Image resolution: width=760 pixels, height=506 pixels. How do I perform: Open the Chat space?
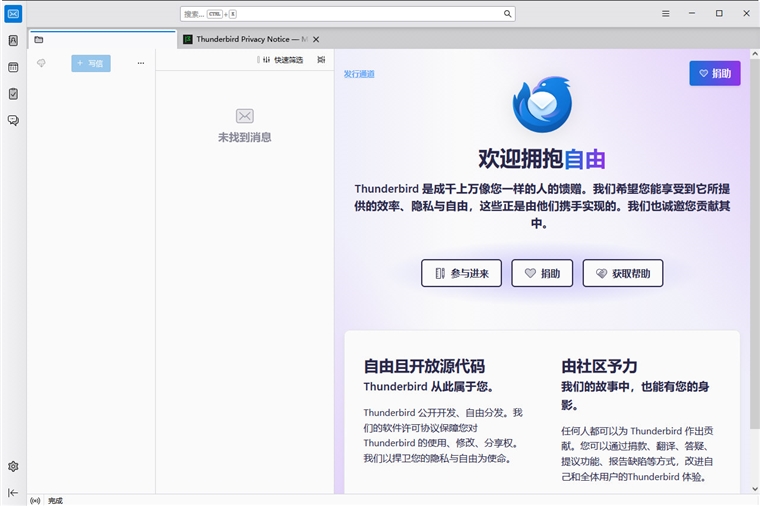pos(13,120)
